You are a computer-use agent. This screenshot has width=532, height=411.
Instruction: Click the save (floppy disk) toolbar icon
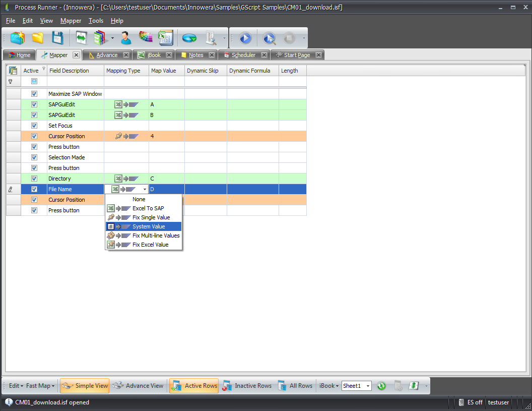57,38
